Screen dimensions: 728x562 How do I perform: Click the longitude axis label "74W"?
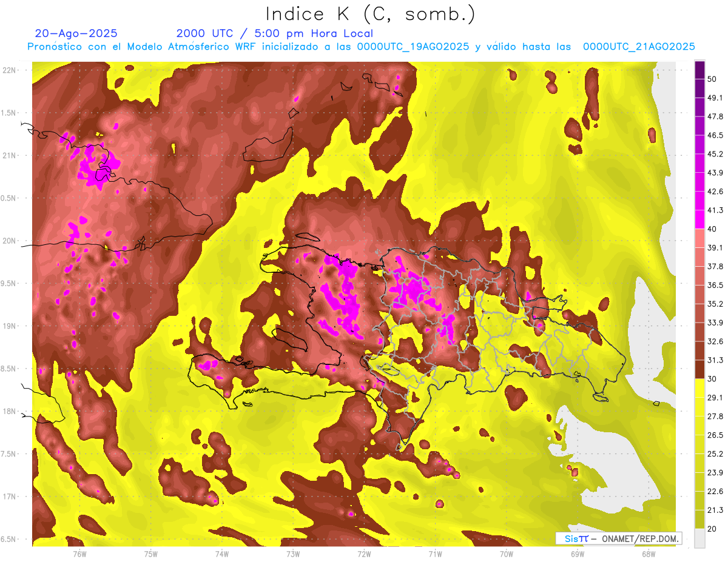click(x=222, y=554)
